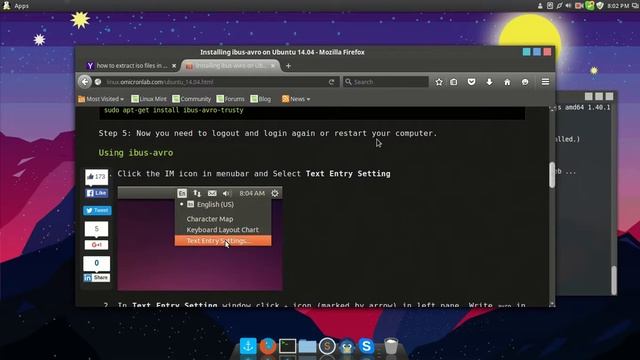Click the Twitter Tweet button
This screenshot has height=360, width=640.
coord(97,211)
